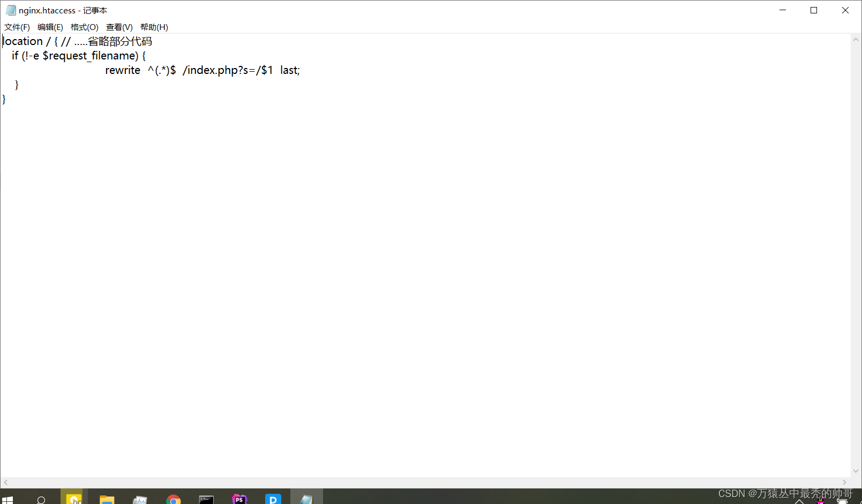Viewport: 862px width, 504px height.
Task: Click the vertical scrollbar up arrow
Action: coord(856,40)
